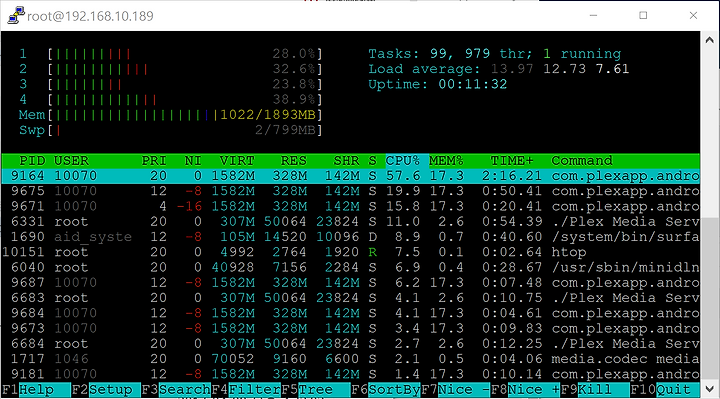The width and height of the screenshot is (720, 399).
Task: Click the Load average values
Action: click(560, 69)
